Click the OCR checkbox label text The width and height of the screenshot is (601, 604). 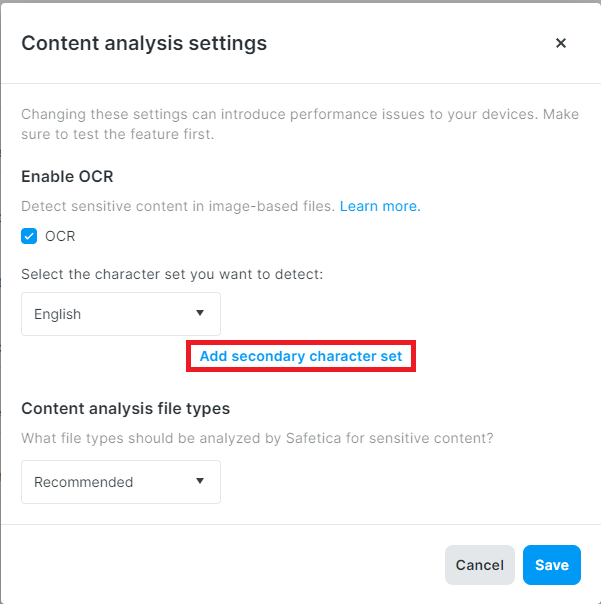(x=60, y=237)
